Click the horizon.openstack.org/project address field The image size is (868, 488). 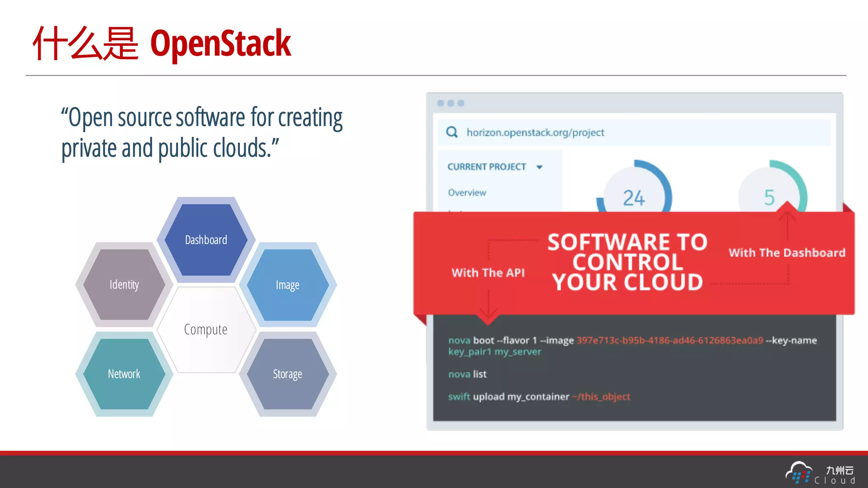click(634, 133)
